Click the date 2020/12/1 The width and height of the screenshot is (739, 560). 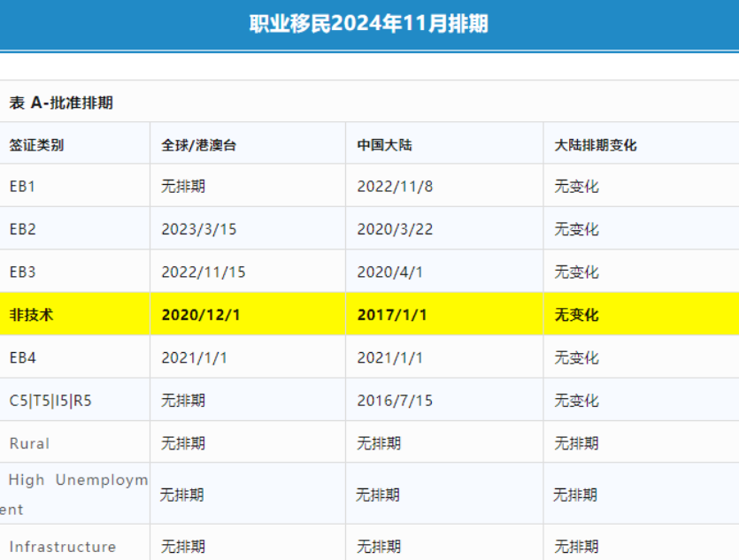[201, 315]
